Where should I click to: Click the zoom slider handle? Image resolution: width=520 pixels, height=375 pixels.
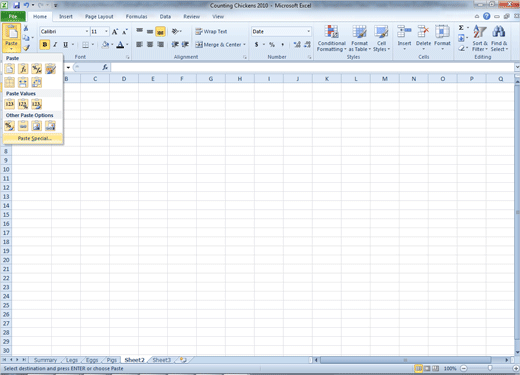(x=490, y=368)
